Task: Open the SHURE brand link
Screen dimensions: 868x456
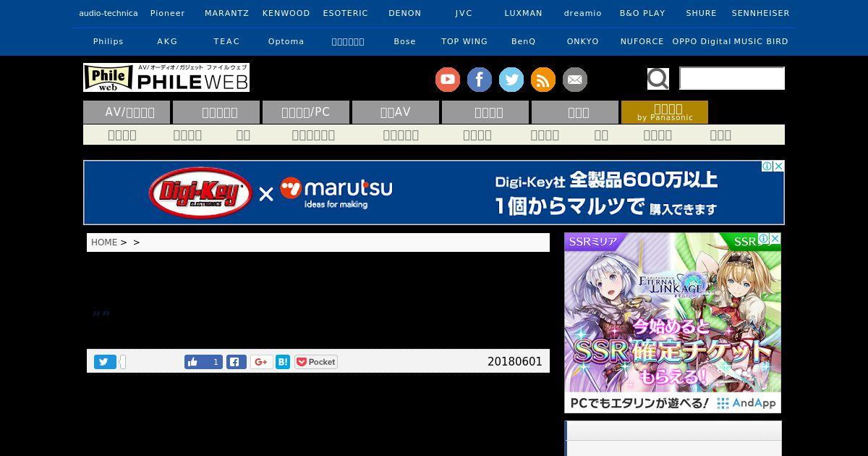Action: [x=702, y=13]
